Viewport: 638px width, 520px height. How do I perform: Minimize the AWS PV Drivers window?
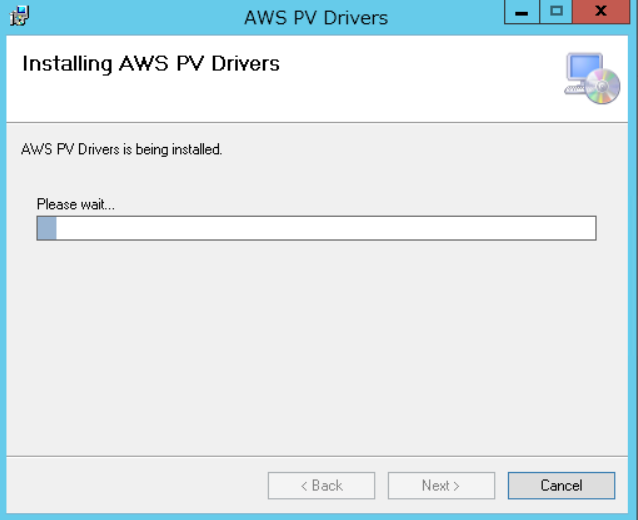pos(522,12)
